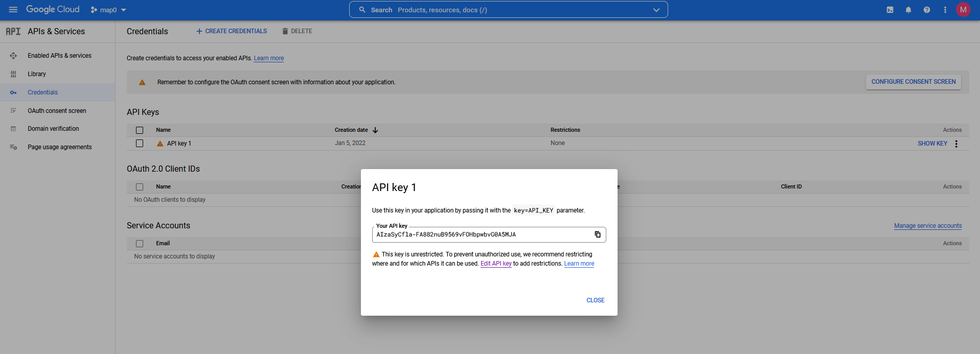This screenshot has width=980, height=354.
Task: Click CONFIGURE CONSENT SCREEN button
Action: click(x=914, y=82)
